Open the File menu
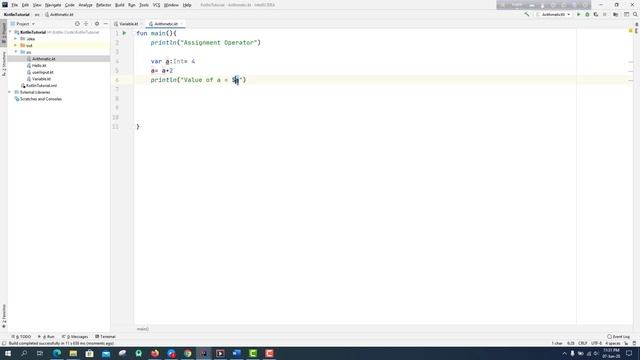This screenshot has width=640, height=360. [15, 5]
